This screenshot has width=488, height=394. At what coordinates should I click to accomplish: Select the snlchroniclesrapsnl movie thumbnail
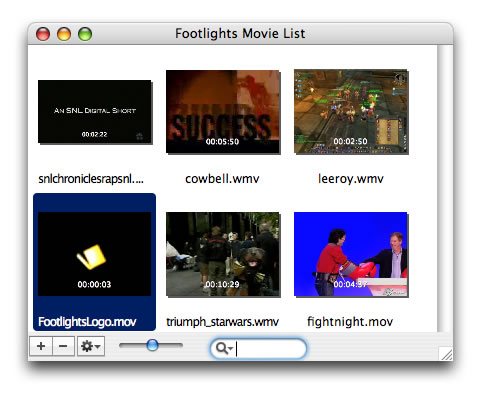coord(95,111)
